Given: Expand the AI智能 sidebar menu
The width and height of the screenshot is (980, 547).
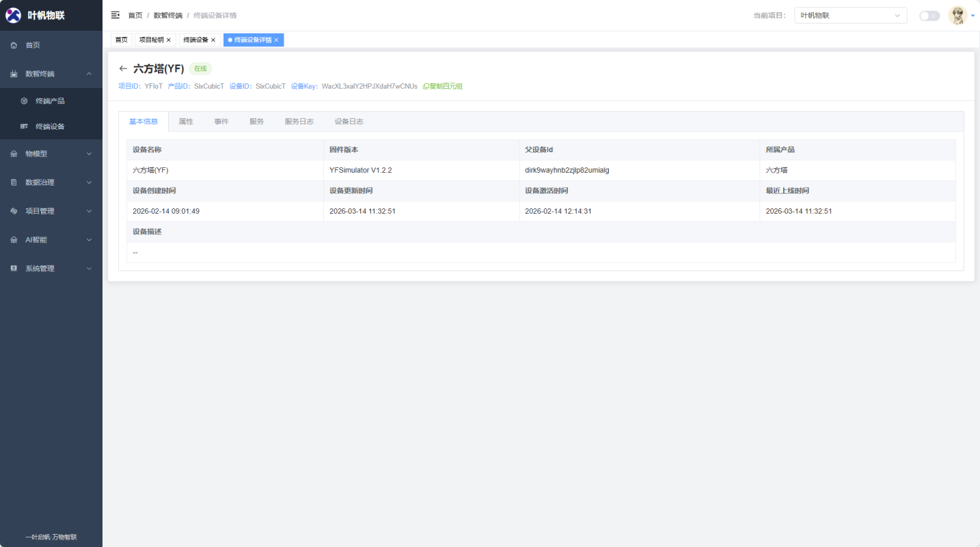Looking at the screenshot, I should 51,240.
